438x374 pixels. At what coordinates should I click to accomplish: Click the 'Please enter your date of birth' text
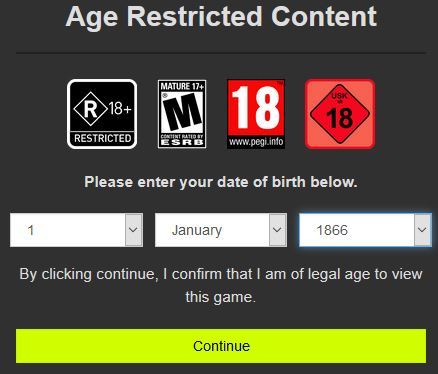[x=221, y=182]
